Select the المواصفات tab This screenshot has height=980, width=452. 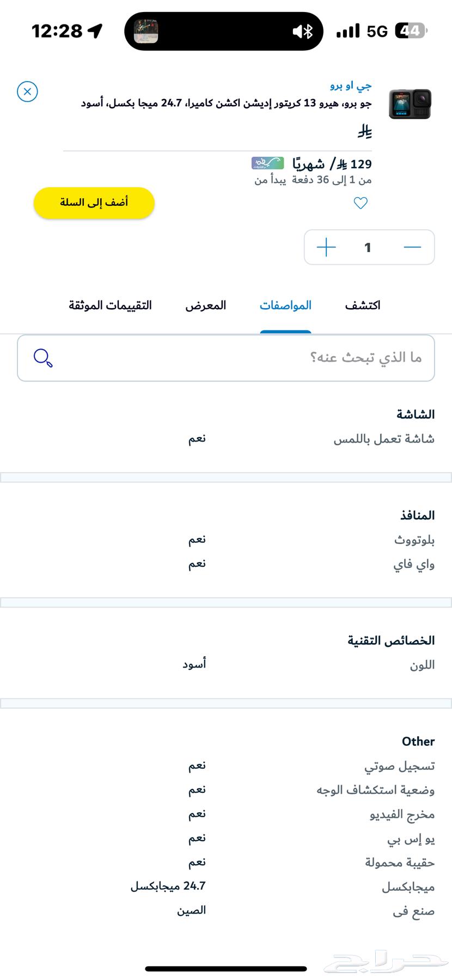click(285, 305)
